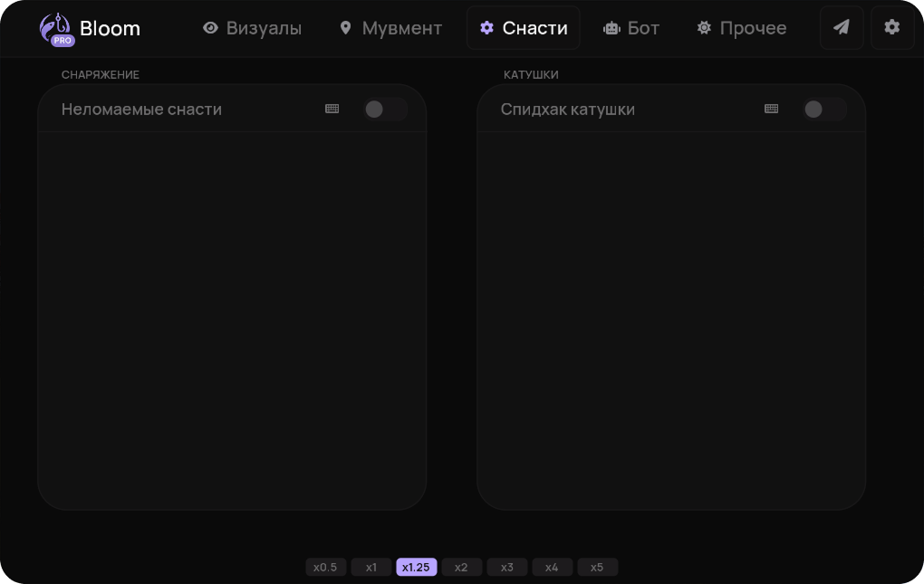Screen dimensions: 924x584
Task: Choose the x2 scale option
Action: click(x=461, y=567)
